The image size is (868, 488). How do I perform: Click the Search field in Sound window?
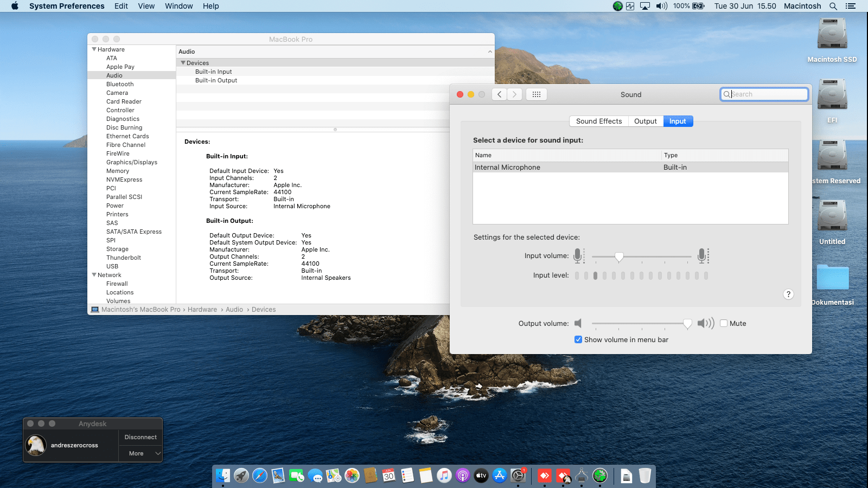click(768, 94)
